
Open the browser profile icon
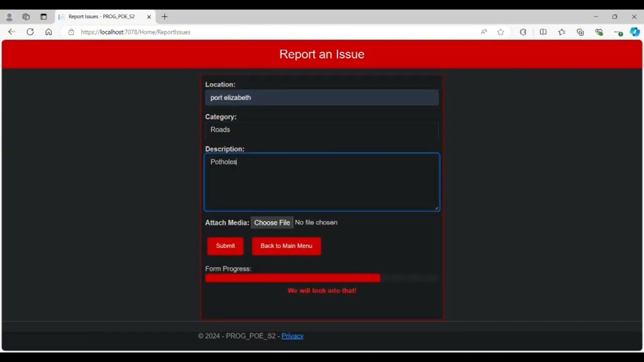9,17
